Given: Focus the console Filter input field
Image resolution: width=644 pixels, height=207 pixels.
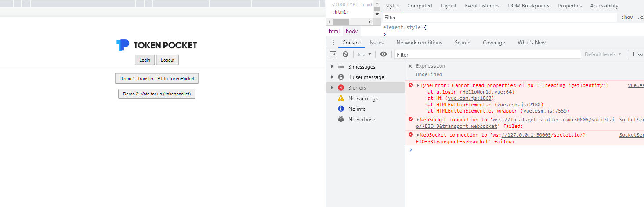Looking at the screenshot, I should [x=488, y=54].
